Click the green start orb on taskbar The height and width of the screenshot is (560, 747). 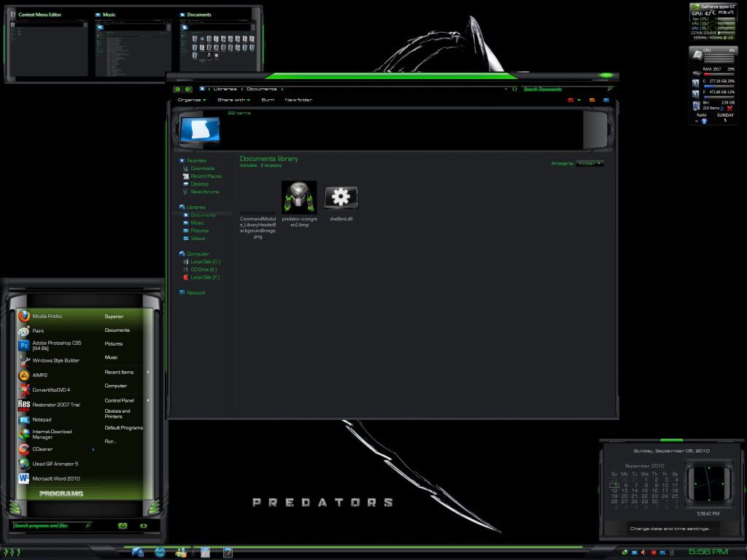pyautogui.click(x=12, y=553)
